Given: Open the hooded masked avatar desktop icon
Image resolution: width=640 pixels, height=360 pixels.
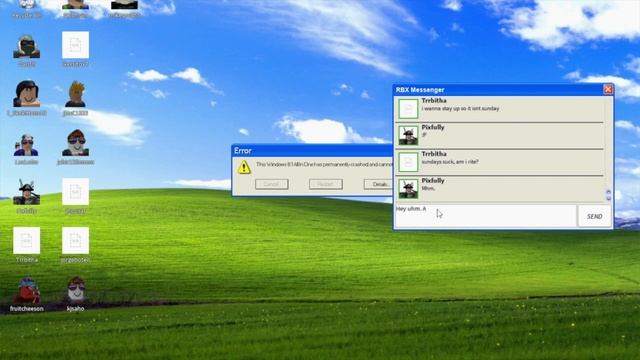Looking at the screenshot, I should [x=27, y=47].
